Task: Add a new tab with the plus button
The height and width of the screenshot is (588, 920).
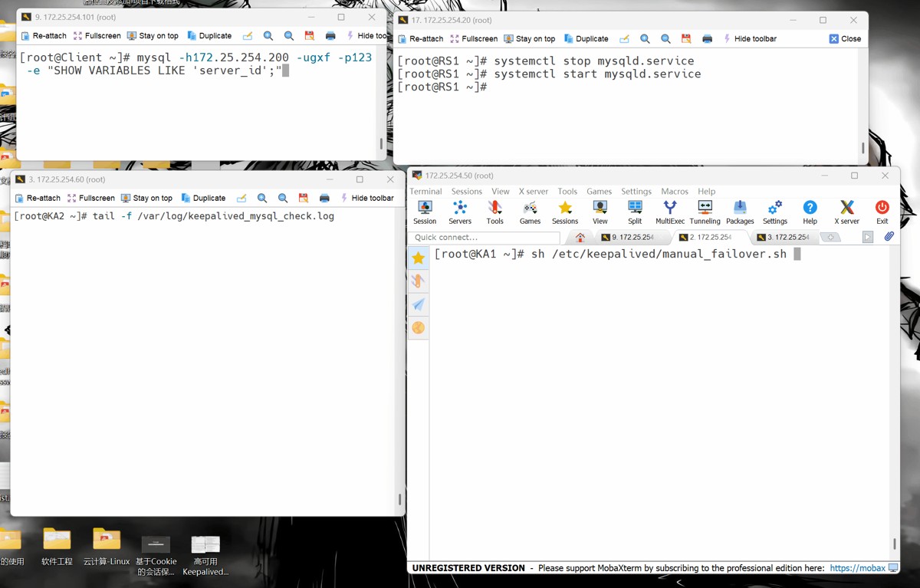Action: 830,238
